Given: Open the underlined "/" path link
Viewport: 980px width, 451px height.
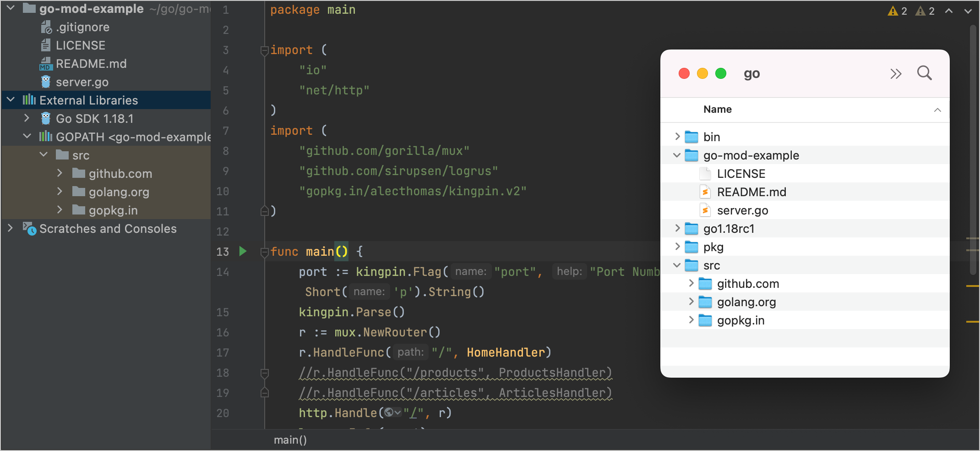Looking at the screenshot, I should click(x=414, y=412).
